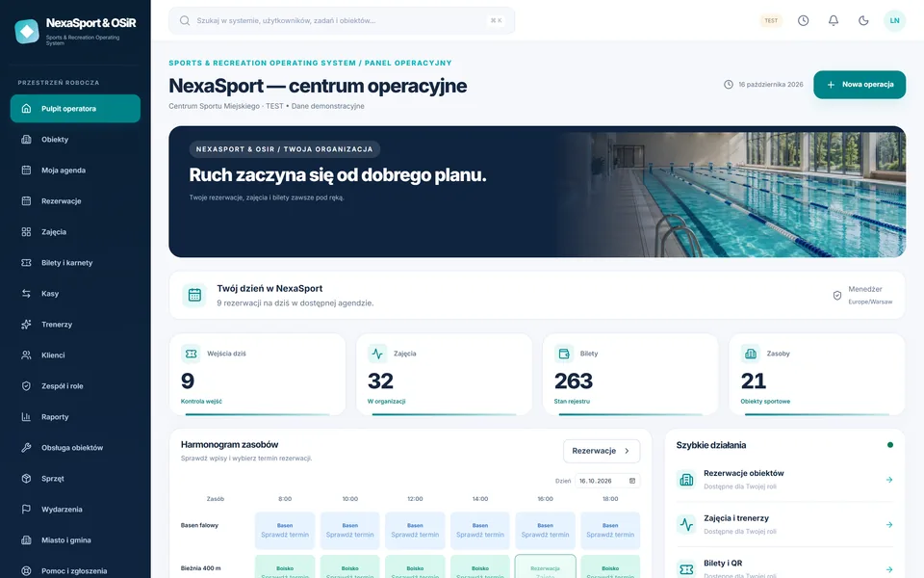Go to Obiekty section
The width and height of the screenshot is (924, 578).
tap(75, 139)
